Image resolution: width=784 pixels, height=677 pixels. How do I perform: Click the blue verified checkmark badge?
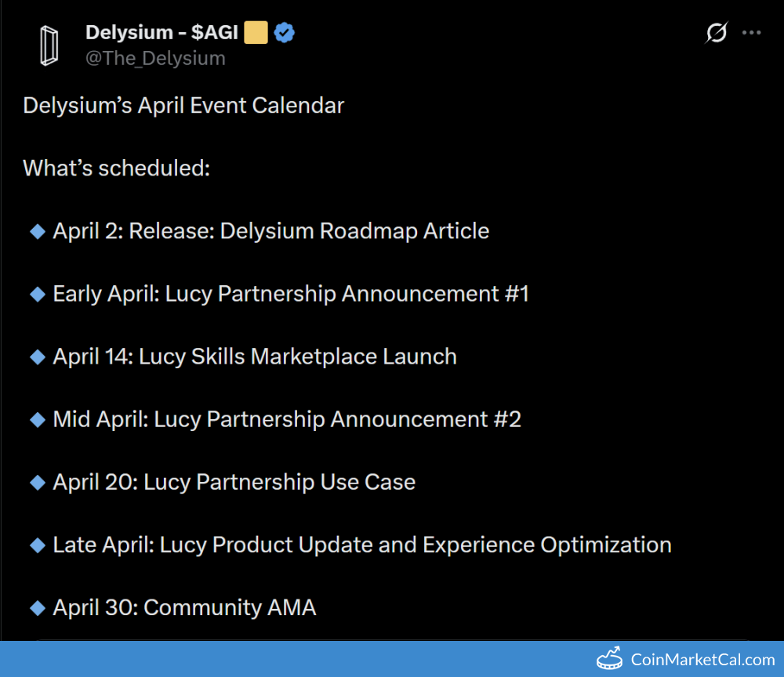(284, 33)
